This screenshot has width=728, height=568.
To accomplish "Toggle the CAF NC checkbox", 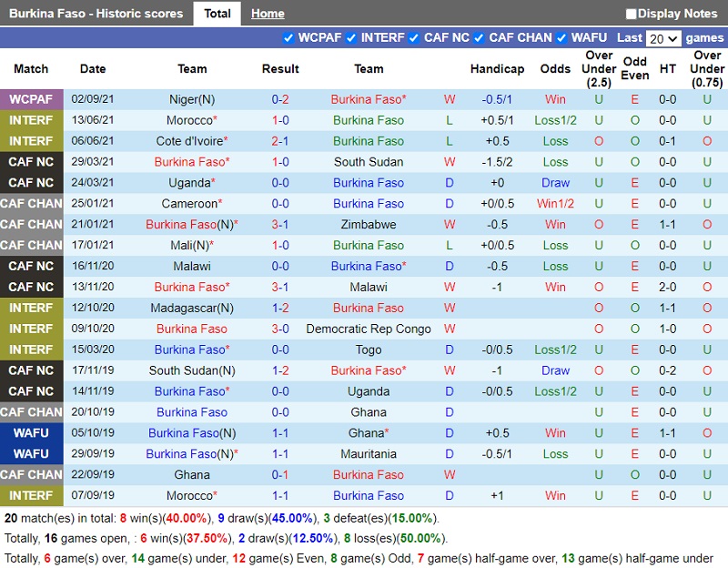I will pyautogui.click(x=414, y=38).
